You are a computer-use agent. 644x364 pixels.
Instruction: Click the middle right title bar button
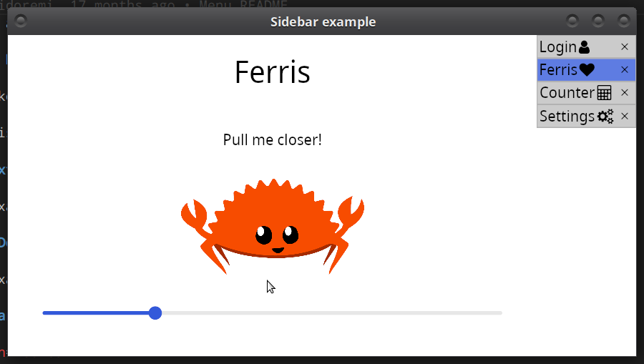pos(598,21)
